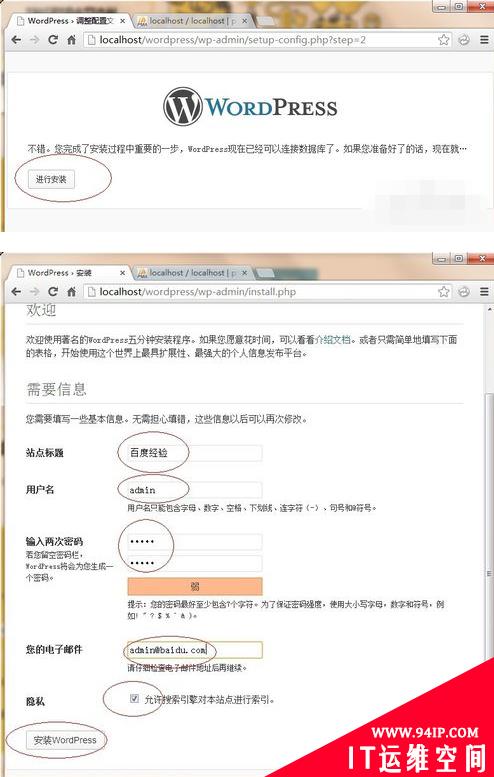Click the 允许搜索引擎对本站点进行索引 label text

pos(209,700)
